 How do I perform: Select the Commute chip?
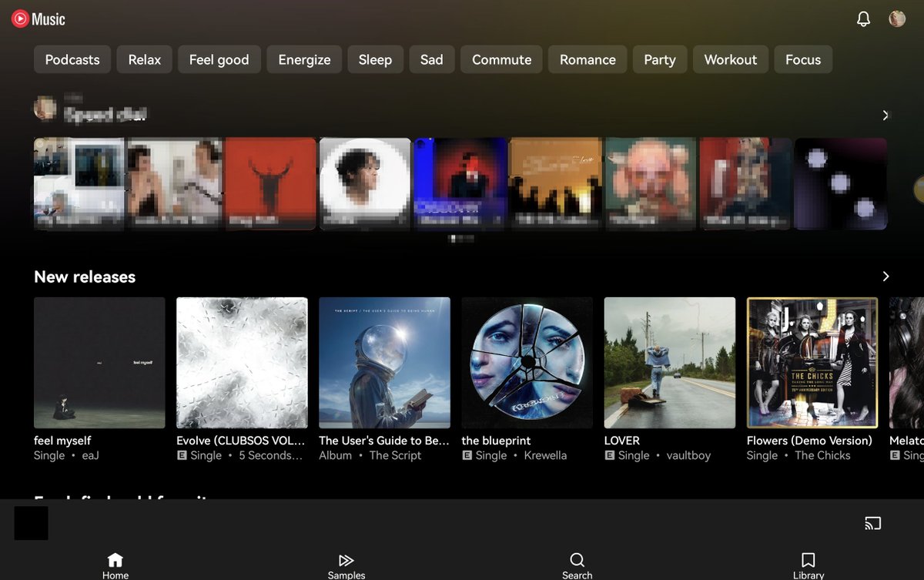pos(501,59)
